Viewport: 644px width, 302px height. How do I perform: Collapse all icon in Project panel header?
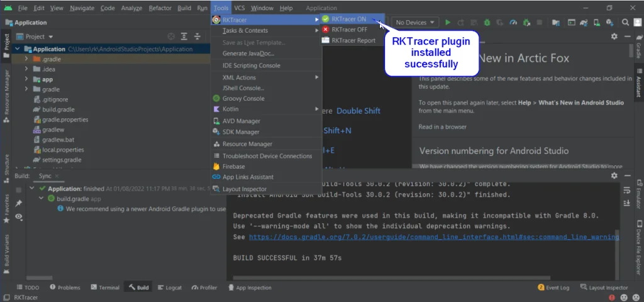pos(197,36)
